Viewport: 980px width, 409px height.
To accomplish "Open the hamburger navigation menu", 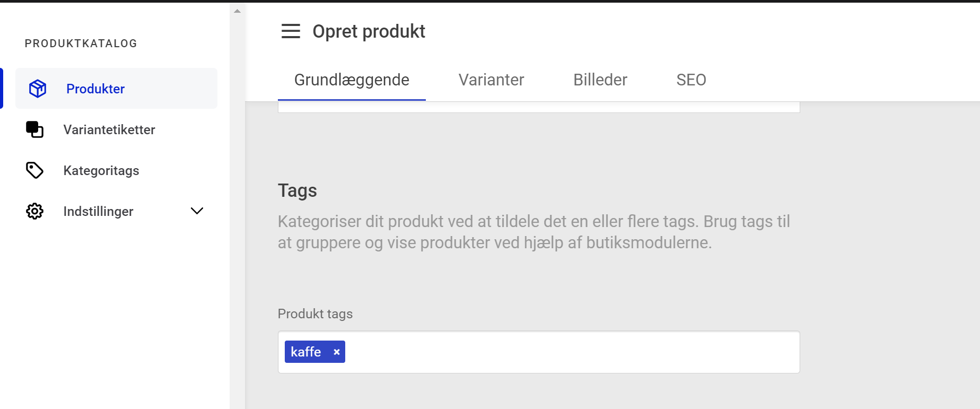I will pyautogui.click(x=291, y=31).
